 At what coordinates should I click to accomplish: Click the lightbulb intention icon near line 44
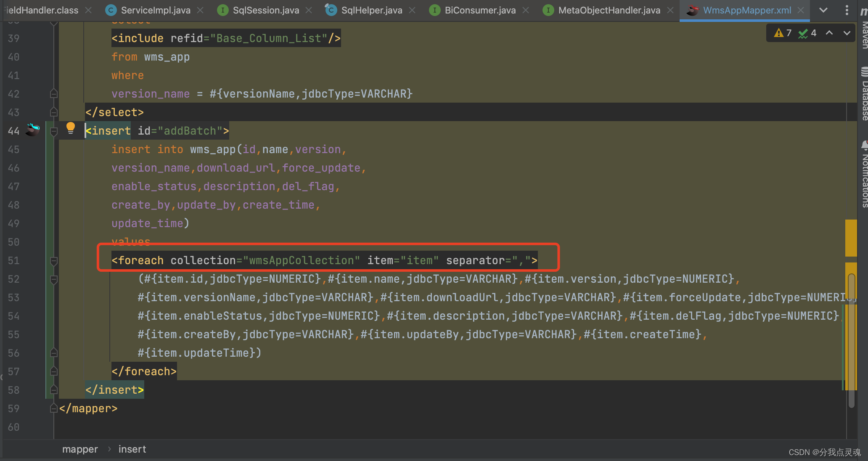click(71, 127)
